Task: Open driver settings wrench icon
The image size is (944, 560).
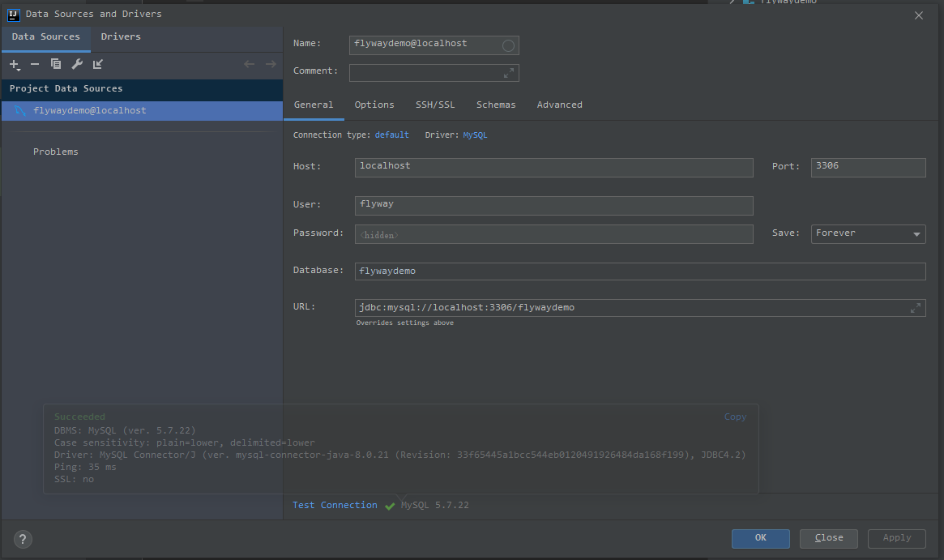Action: 77,64
